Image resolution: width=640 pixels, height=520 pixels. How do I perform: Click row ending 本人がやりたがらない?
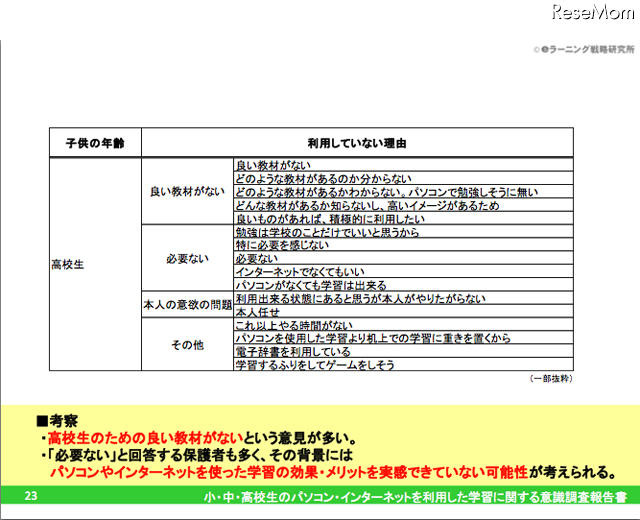pos(403,298)
